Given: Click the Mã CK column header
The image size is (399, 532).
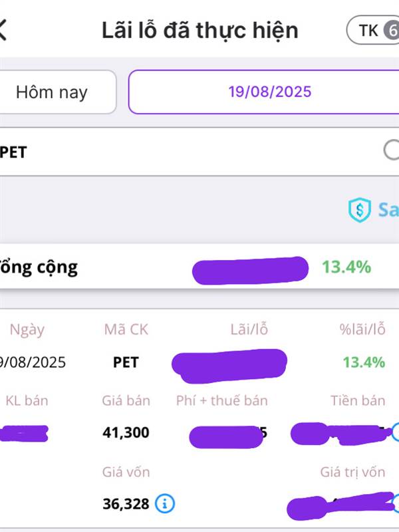Looking at the screenshot, I should (x=126, y=329).
